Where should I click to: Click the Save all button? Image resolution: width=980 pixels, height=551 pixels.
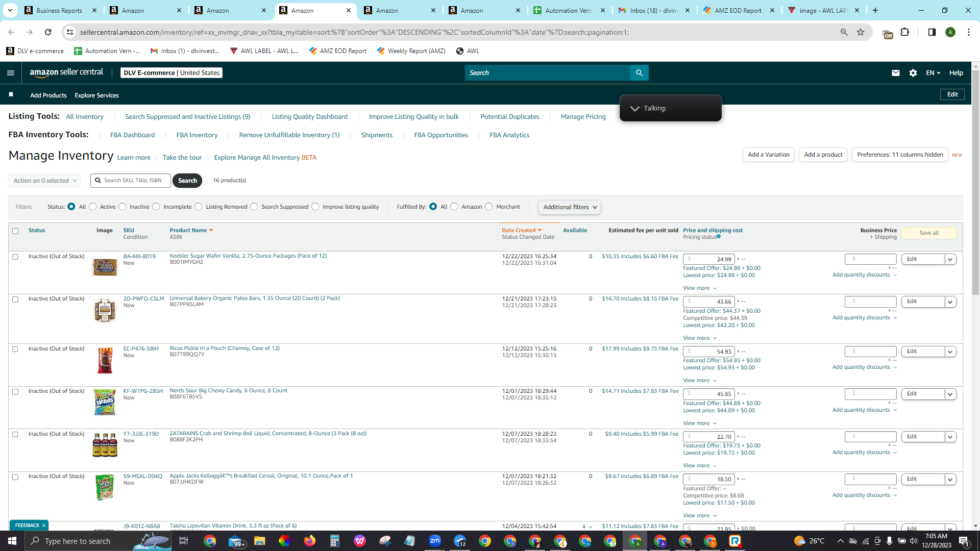click(929, 233)
